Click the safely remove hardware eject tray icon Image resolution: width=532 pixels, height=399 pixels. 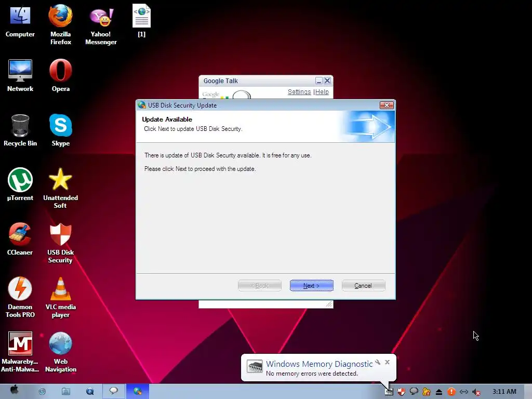[438, 392]
